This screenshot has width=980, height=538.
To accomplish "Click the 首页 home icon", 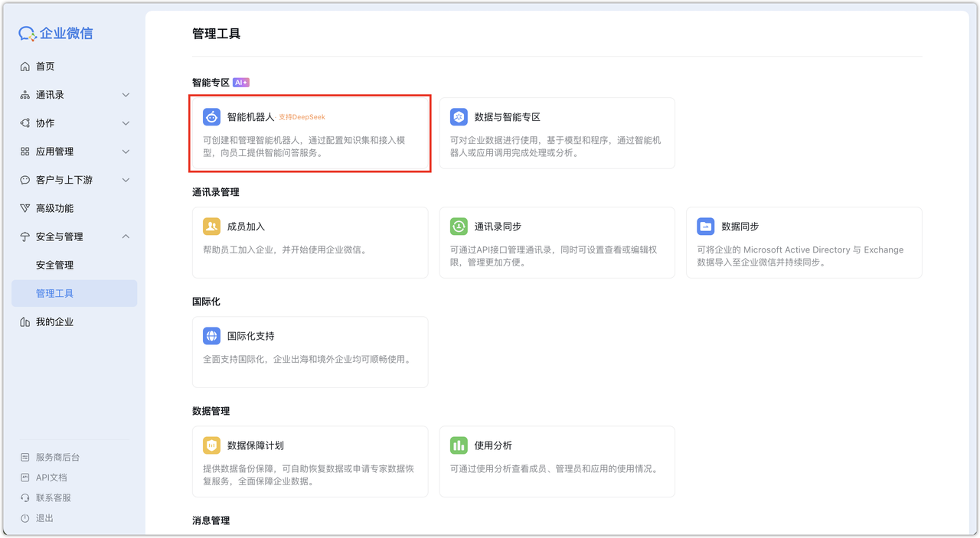I will (x=25, y=66).
